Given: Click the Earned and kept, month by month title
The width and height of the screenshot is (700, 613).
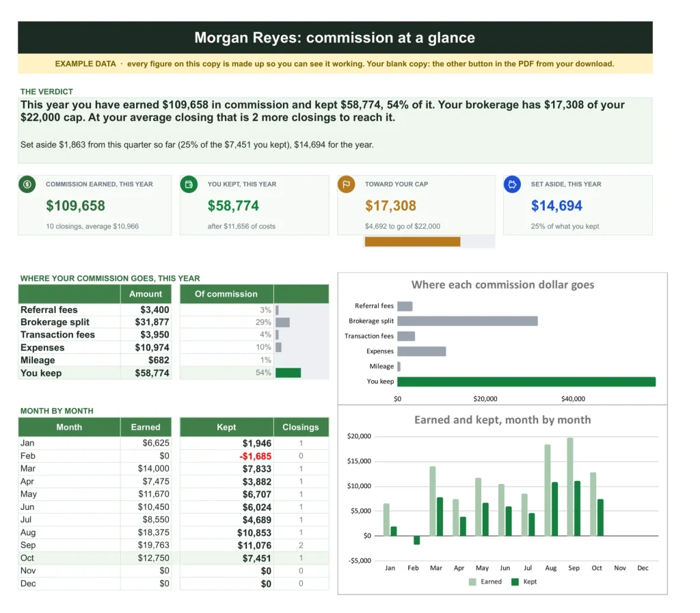Looking at the screenshot, I should [x=502, y=420].
